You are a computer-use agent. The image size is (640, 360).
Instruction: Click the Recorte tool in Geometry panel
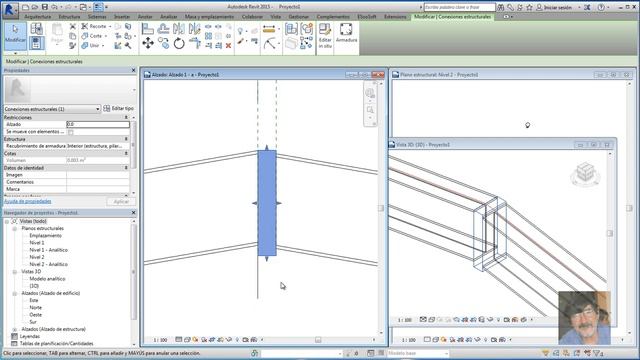point(95,26)
